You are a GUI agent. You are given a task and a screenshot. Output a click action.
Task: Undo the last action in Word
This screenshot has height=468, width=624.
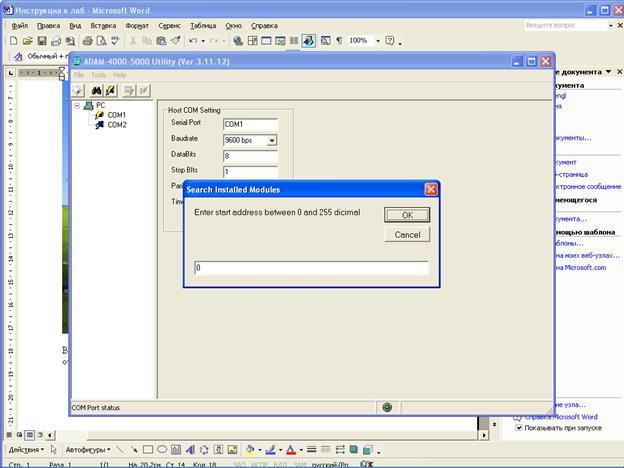193,41
